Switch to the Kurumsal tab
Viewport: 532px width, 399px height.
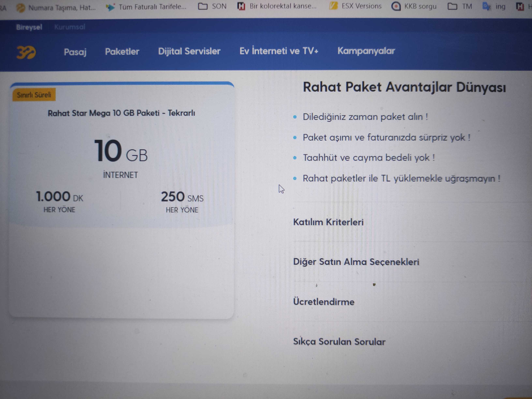click(70, 27)
